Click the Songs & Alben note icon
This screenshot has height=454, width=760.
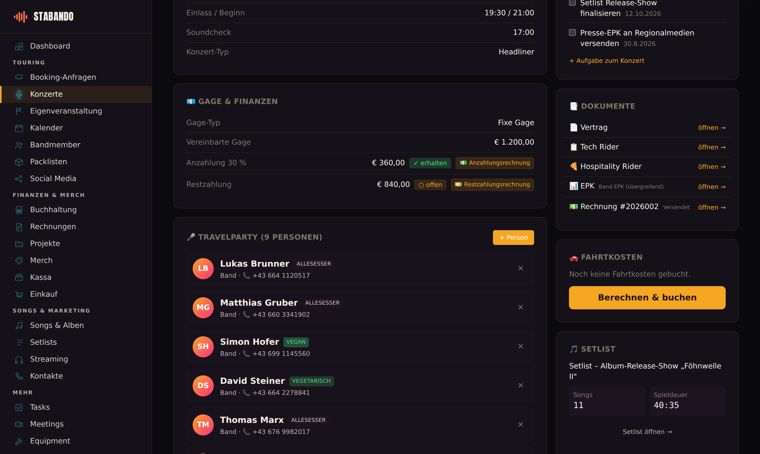click(x=19, y=326)
